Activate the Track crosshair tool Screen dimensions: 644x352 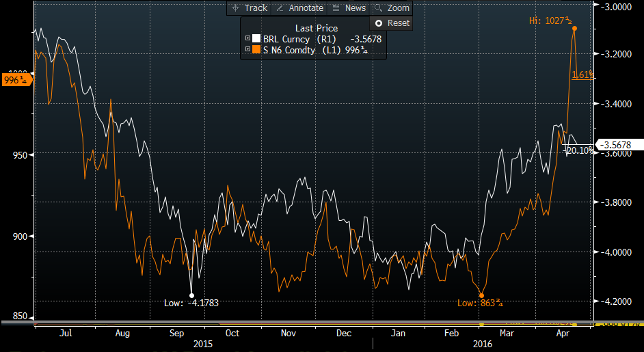pos(250,8)
